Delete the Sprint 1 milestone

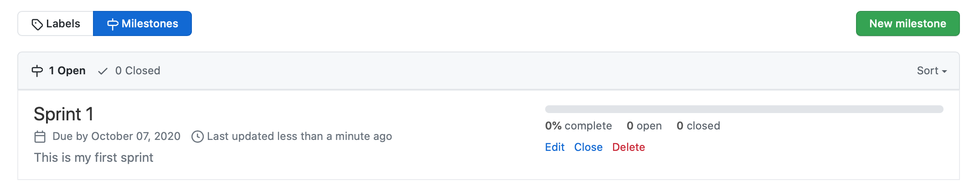tap(629, 147)
